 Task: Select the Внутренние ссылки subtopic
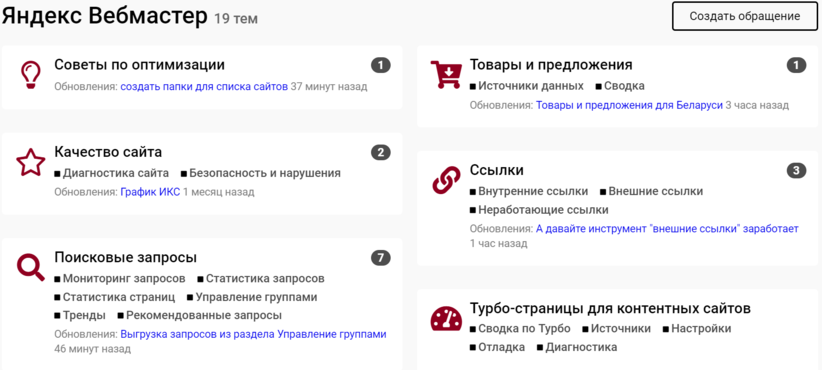(528, 191)
